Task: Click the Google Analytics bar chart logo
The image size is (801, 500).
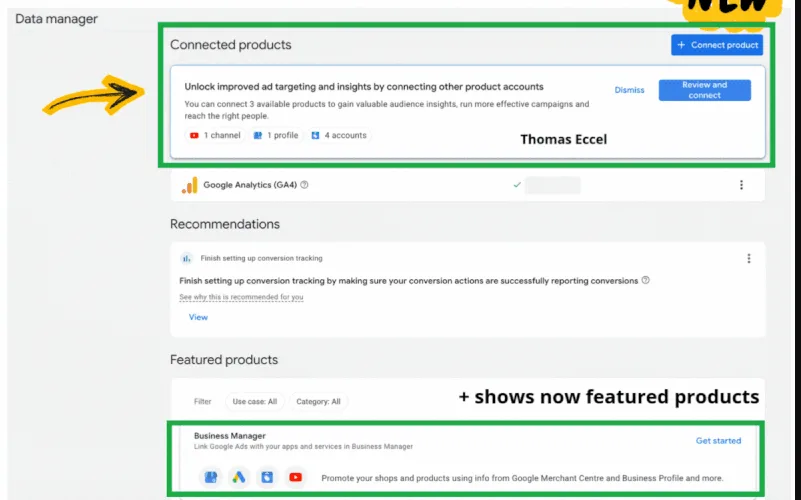Action: (x=190, y=185)
